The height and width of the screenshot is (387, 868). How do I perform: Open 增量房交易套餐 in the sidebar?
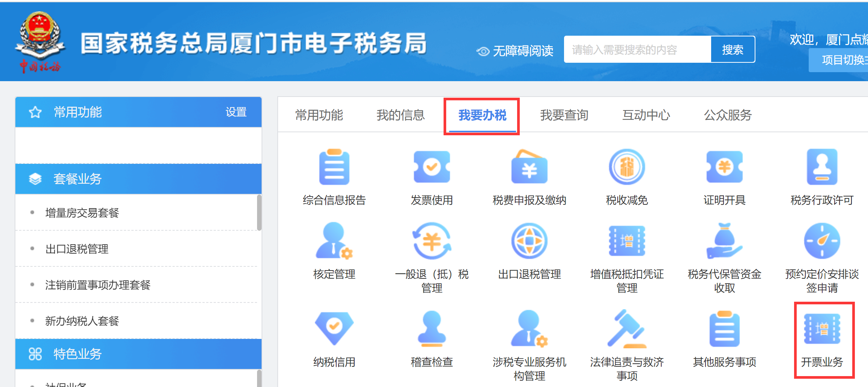82,213
